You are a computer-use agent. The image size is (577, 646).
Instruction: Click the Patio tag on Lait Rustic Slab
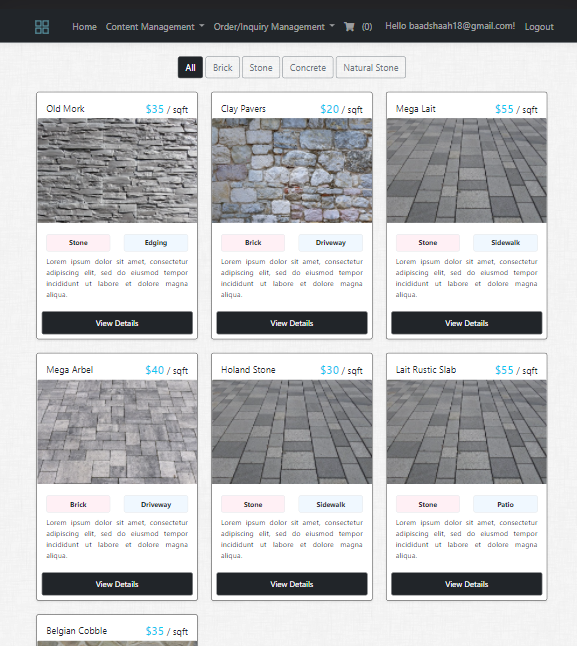point(505,504)
